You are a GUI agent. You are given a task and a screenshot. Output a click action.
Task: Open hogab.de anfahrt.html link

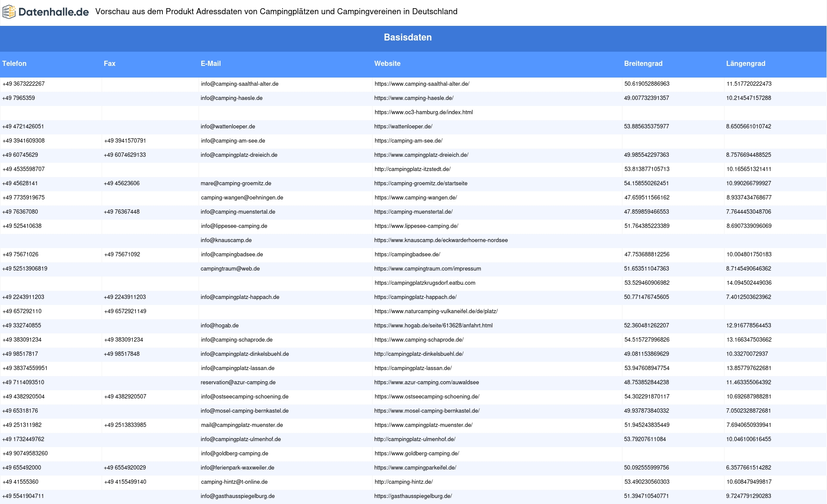(433, 326)
